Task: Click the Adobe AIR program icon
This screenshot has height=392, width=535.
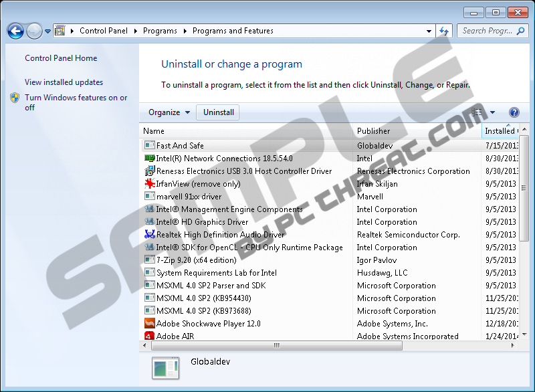Action: [x=150, y=336]
